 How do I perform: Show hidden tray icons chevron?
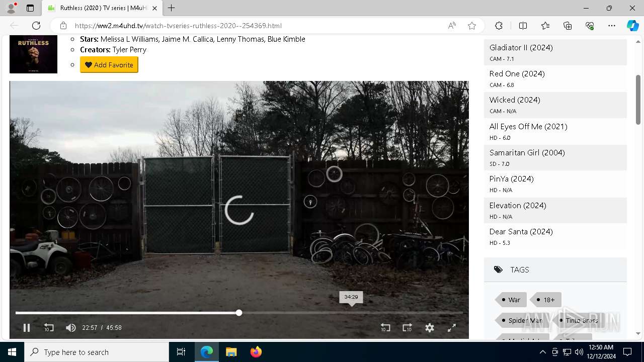coord(542,352)
